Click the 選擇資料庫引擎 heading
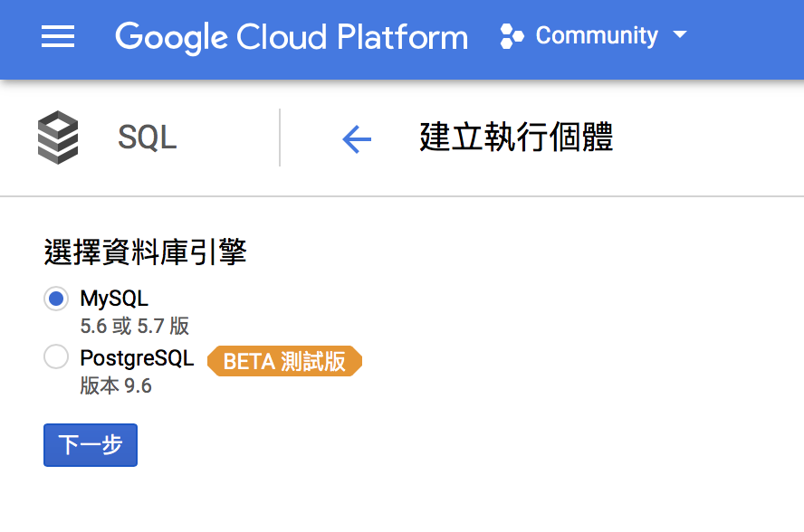 [x=145, y=252]
